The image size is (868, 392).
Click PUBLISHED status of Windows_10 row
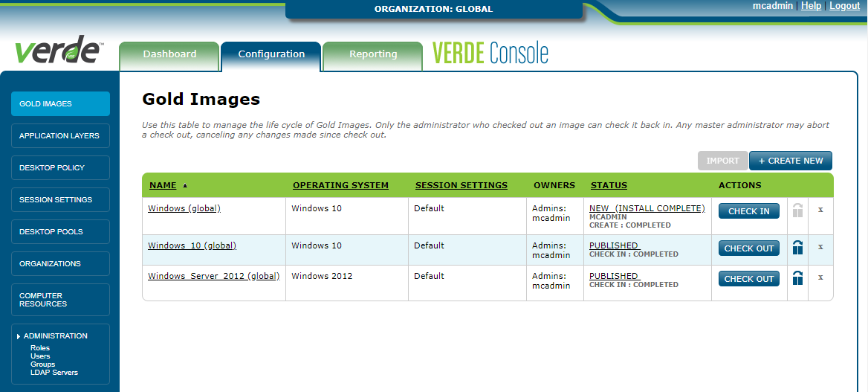pyautogui.click(x=614, y=245)
